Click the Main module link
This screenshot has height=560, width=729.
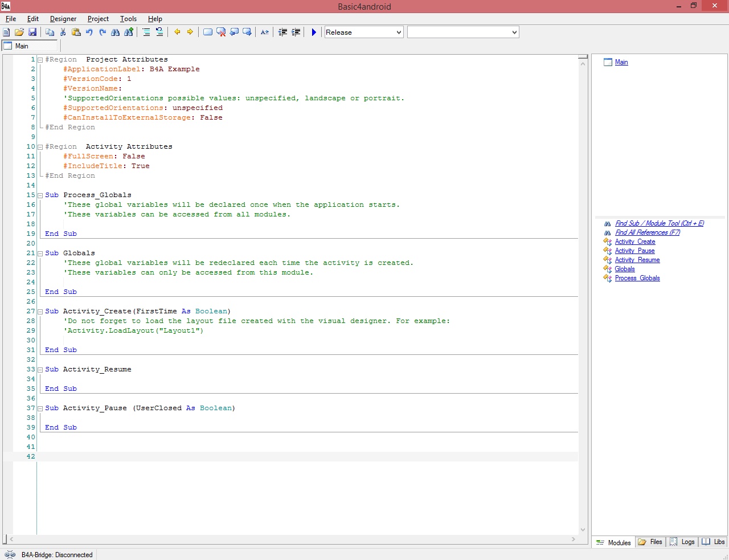pyautogui.click(x=621, y=62)
